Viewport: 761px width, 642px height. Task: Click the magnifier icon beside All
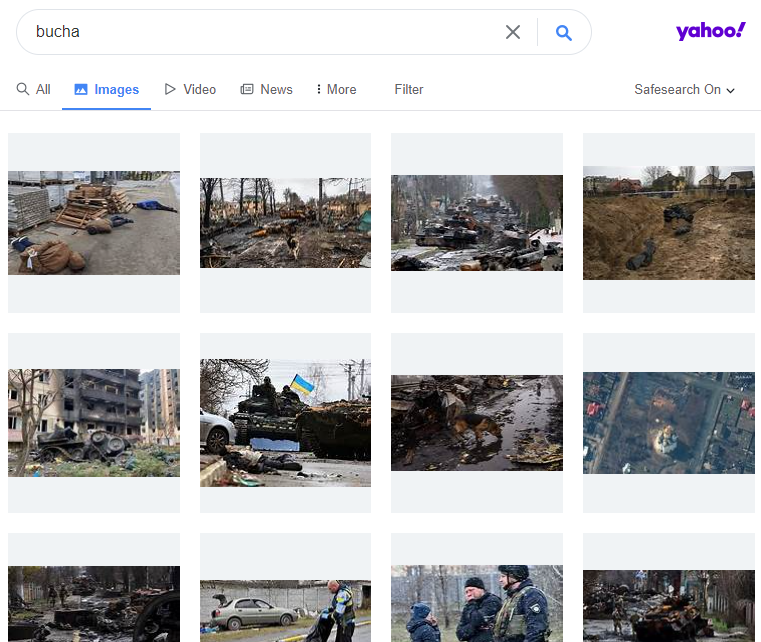pos(23,89)
